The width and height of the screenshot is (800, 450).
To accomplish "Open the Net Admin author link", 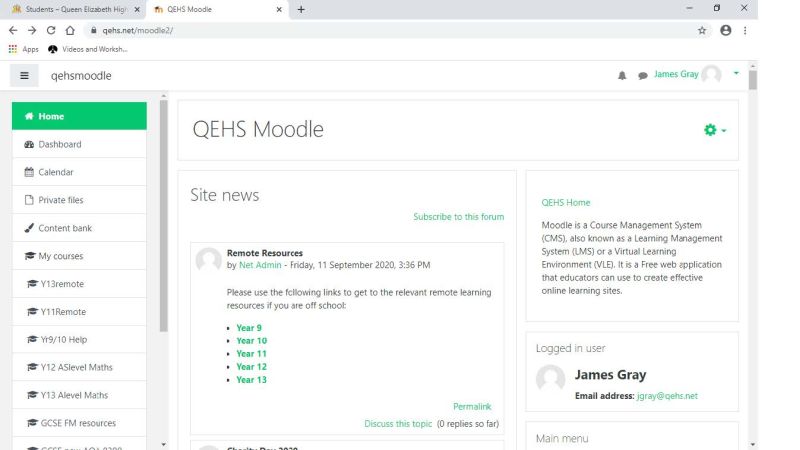I will click(x=260, y=265).
